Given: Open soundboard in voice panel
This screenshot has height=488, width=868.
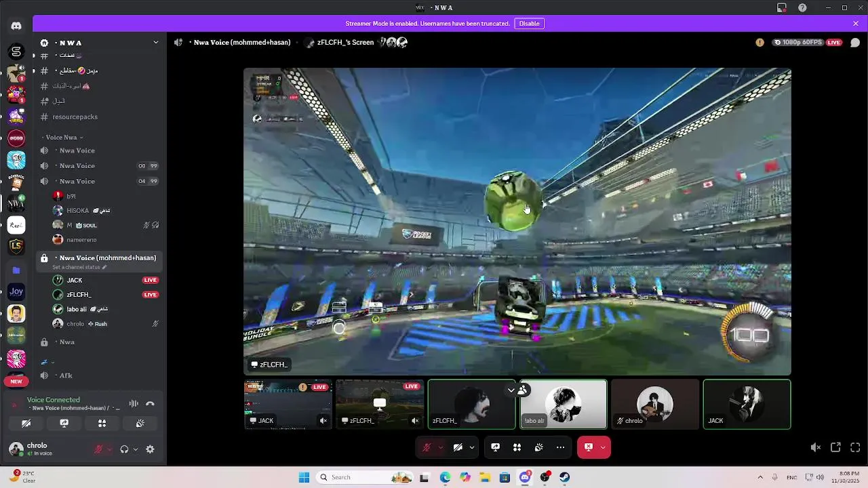Looking at the screenshot, I should 140,423.
